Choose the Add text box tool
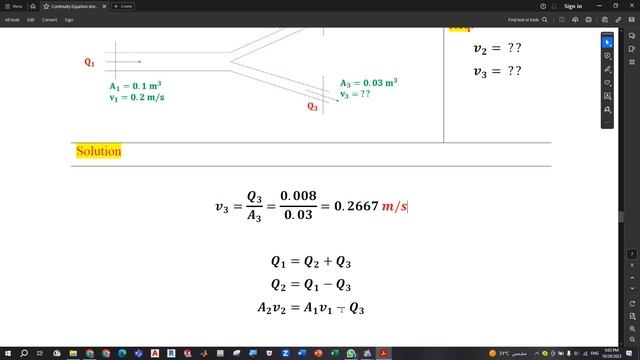 (x=607, y=96)
